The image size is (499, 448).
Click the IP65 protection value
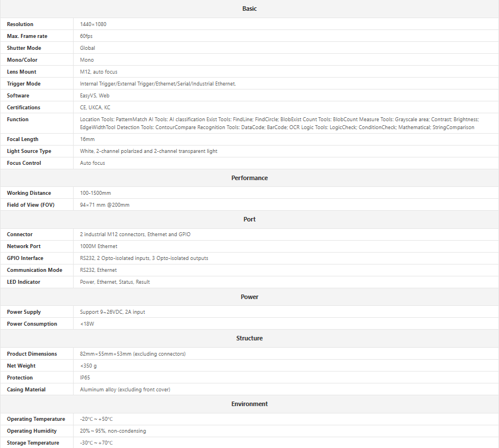pos(85,378)
